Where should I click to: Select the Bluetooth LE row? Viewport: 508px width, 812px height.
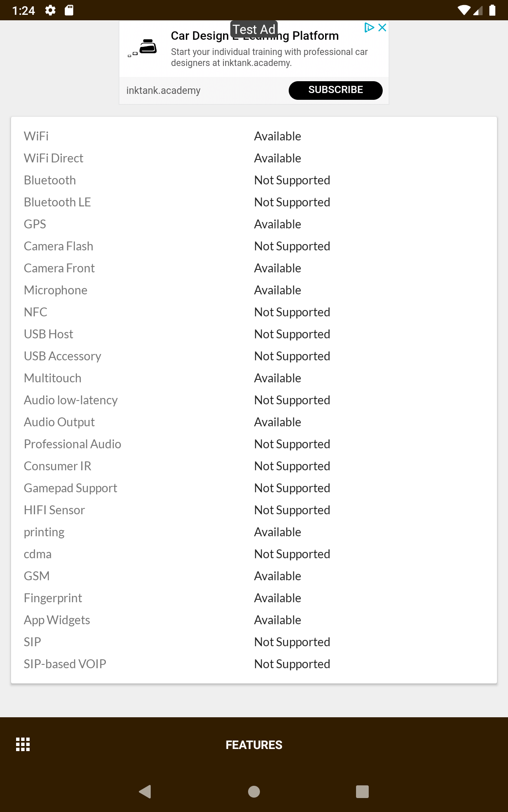254,202
